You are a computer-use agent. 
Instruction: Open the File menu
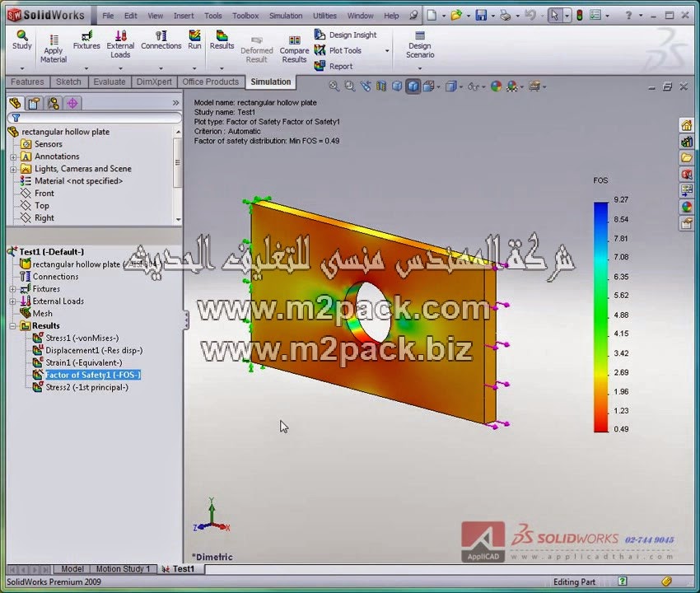tap(108, 16)
